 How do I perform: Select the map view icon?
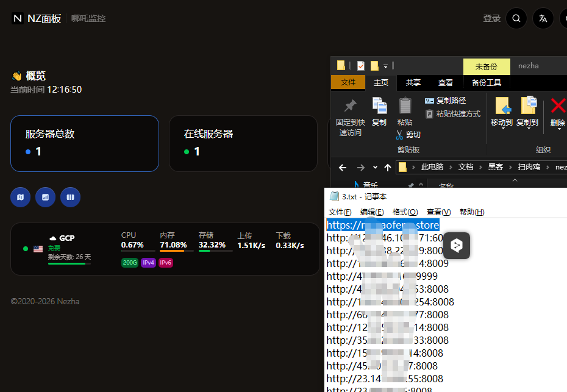[20, 197]
